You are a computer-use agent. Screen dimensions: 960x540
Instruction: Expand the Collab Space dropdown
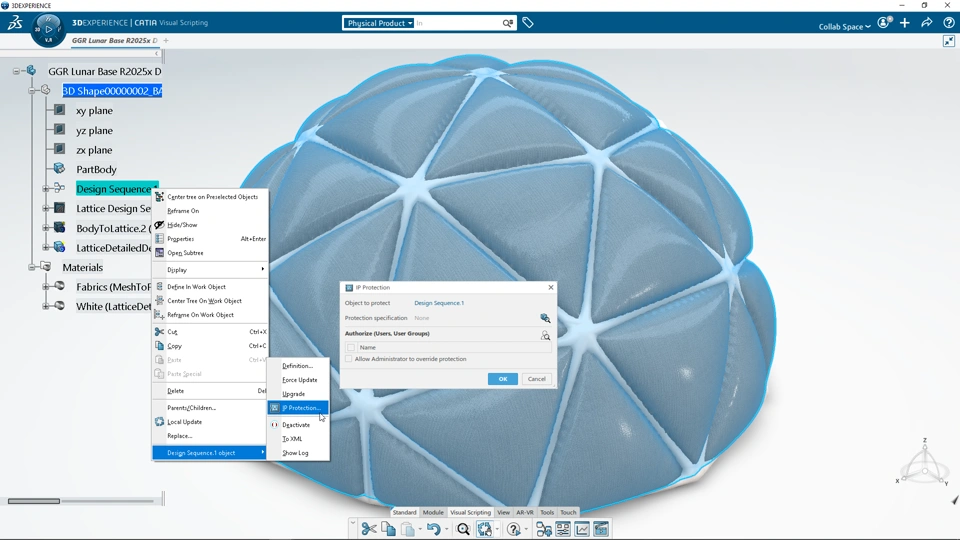tap(844, 26)
